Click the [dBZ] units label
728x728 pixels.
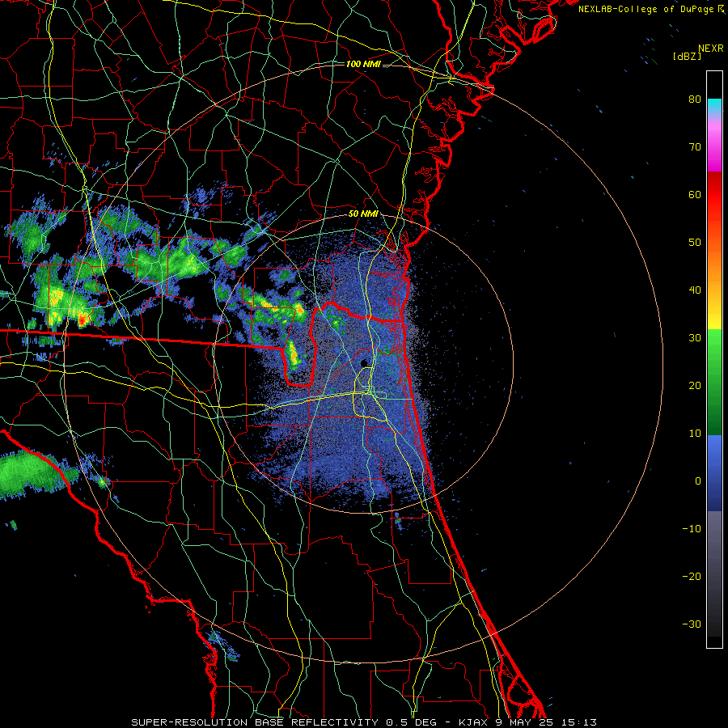(687, 56)
